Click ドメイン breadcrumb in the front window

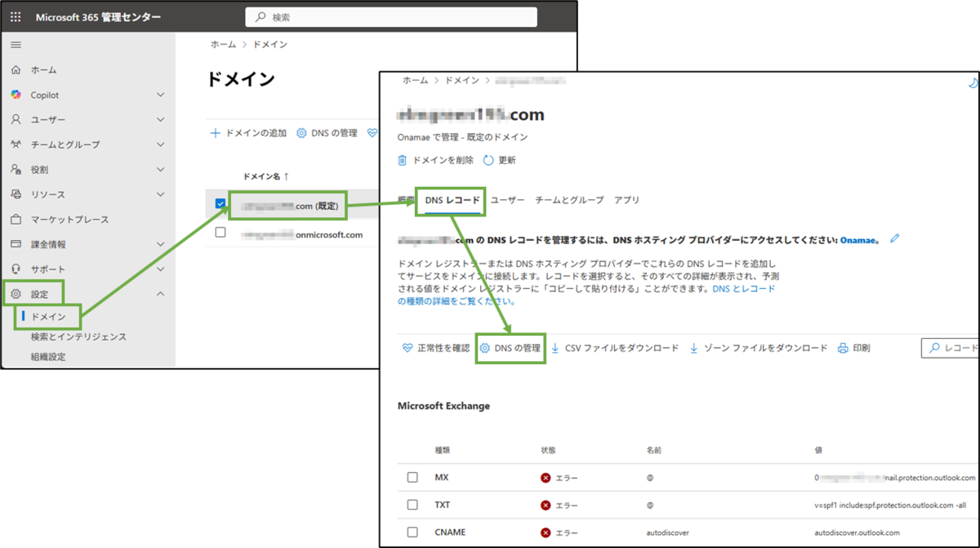[461, 80]
